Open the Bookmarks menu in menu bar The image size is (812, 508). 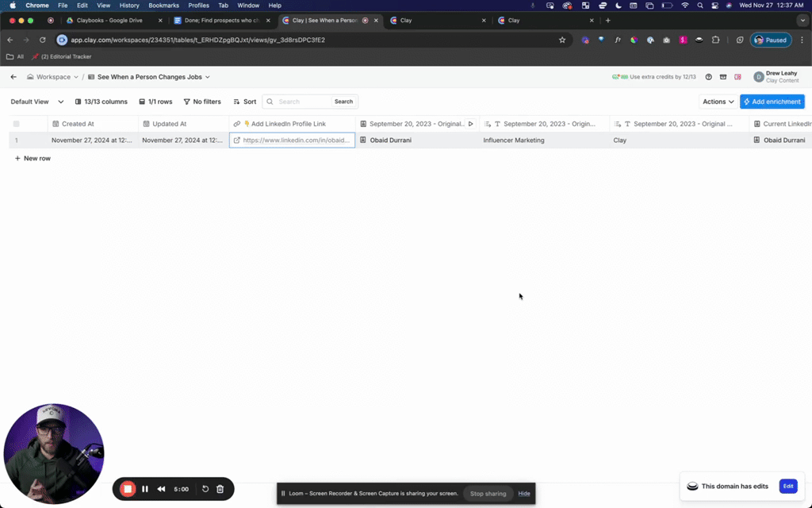click(163, 6)
